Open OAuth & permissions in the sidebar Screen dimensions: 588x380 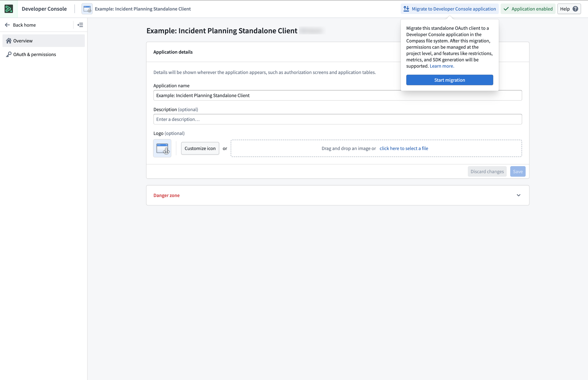44,54
